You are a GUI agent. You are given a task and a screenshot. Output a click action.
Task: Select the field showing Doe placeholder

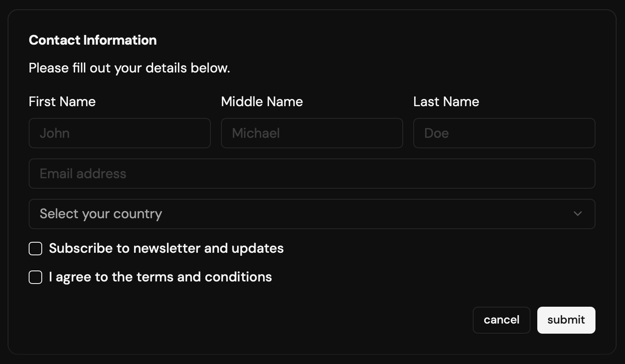[504, 133]
